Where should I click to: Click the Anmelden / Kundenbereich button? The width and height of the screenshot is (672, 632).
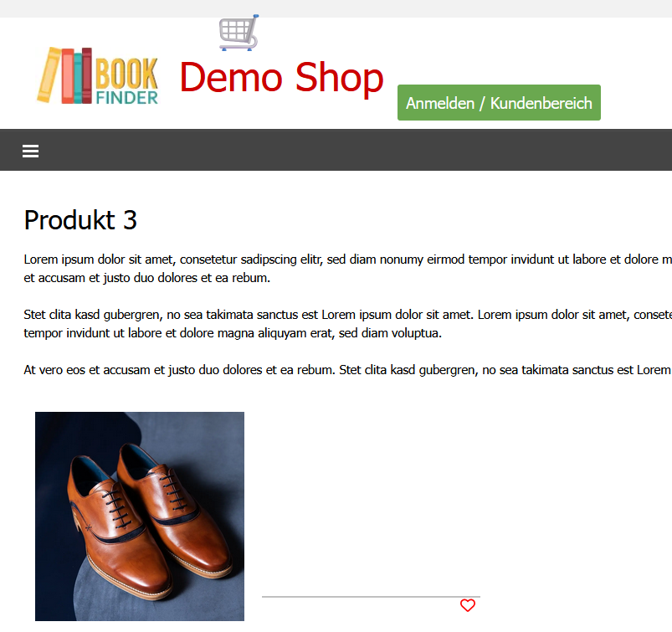pos(499,102)
